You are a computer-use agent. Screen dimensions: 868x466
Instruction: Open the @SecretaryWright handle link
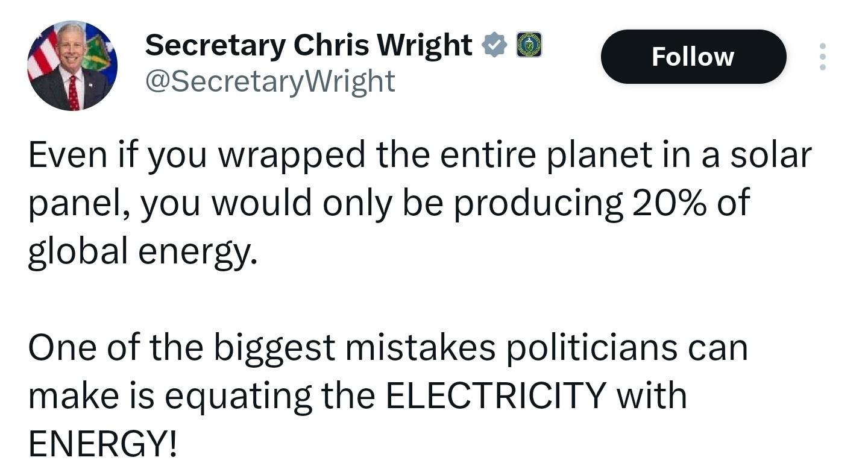270,81
